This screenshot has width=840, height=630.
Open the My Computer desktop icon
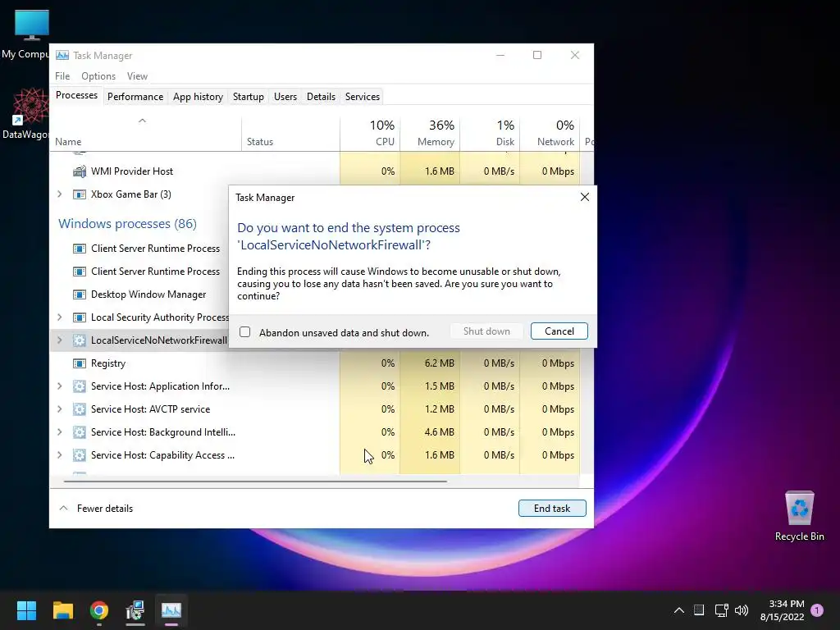(25, 34)
